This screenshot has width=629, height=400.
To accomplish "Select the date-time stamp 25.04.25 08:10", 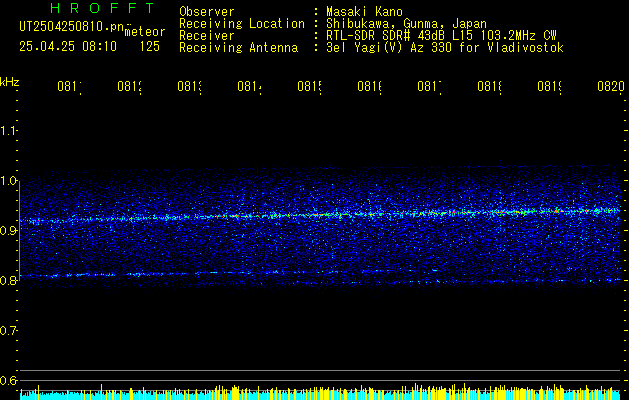I will click(68, 47).
